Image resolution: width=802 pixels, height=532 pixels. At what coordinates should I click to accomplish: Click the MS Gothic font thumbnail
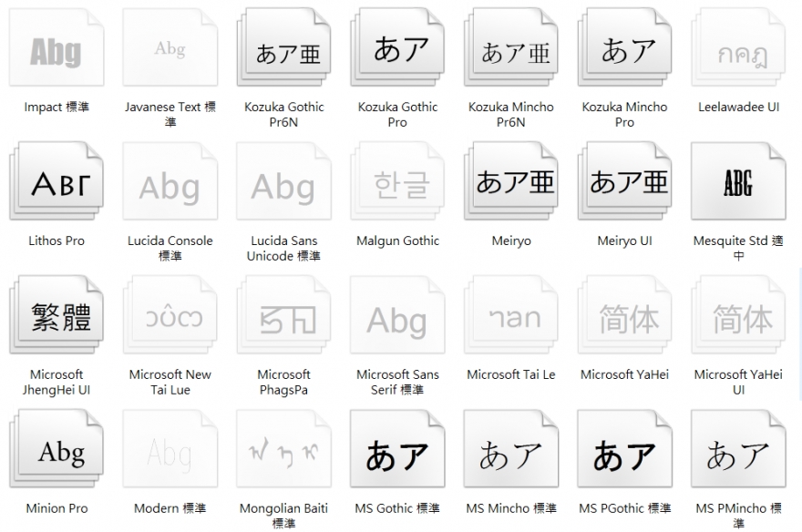(x=396, y=453)
